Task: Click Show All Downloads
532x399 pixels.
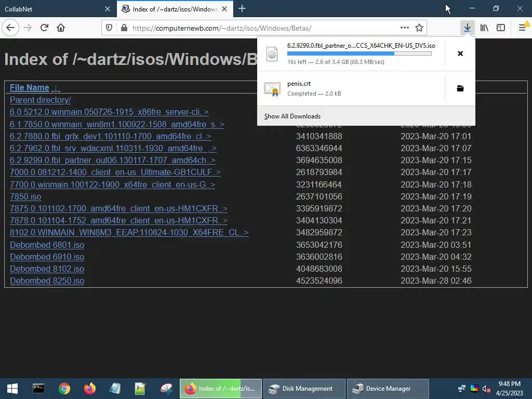Action: pos(292,116)
